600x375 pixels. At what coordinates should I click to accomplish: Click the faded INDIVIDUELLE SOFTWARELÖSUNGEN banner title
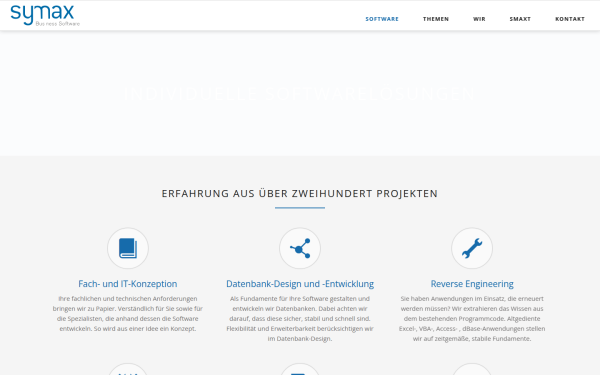[x=299, y=94]
